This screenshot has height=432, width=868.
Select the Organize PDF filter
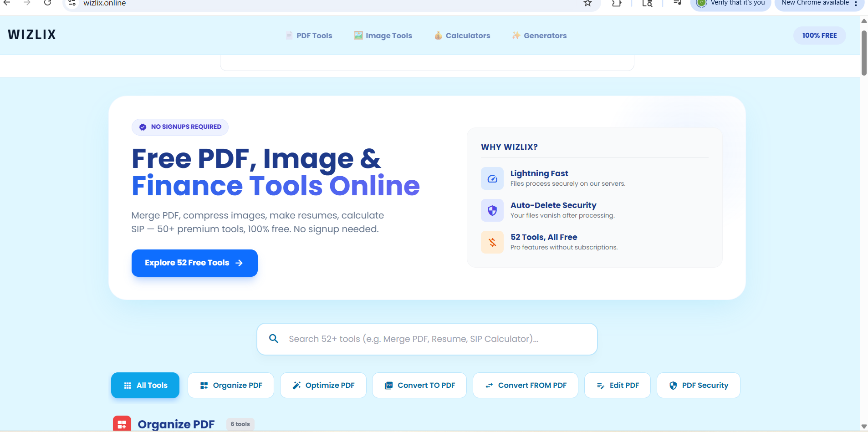pyautogui.click(x=231, y=386)
